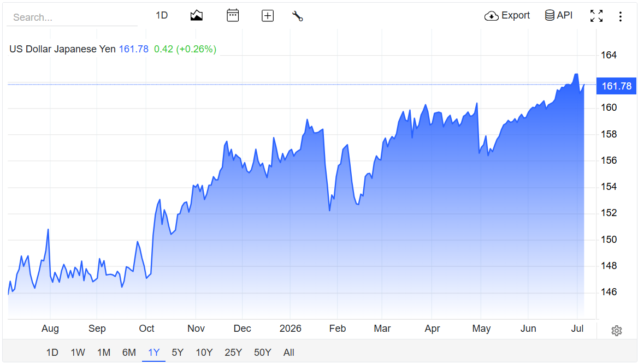Image resolution: width=638 pixels, height=364 pixels.
Task: Select the 1M range tab
Action: tap(104, 352)
